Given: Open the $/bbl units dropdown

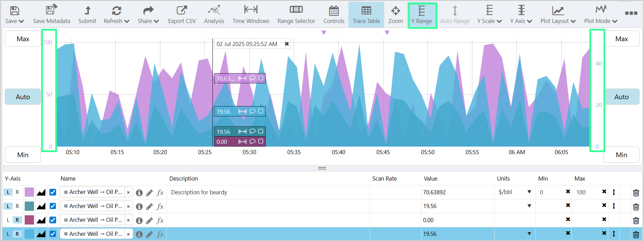Looking at the screenshot, I should tap(529, 192).
